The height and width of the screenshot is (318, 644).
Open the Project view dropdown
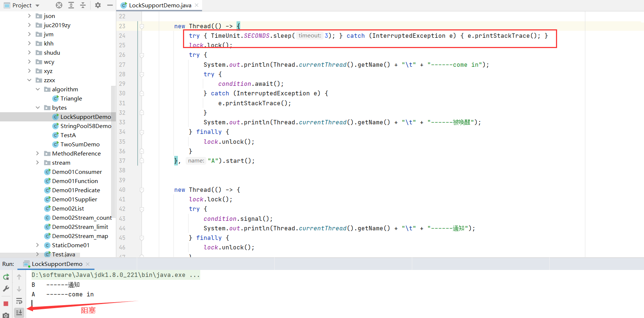point(37,6)
